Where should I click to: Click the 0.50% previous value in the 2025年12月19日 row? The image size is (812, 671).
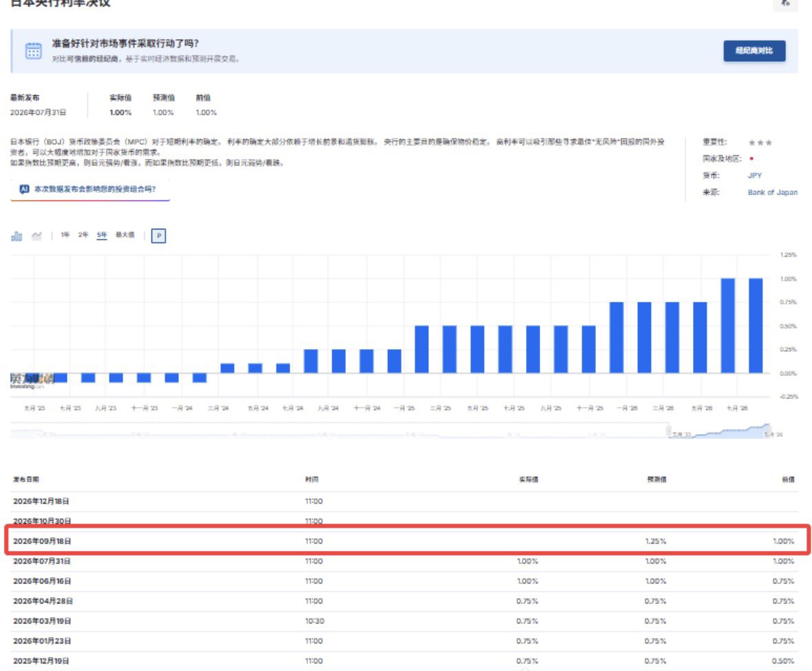pyautogui.click(x=783, y=661)
